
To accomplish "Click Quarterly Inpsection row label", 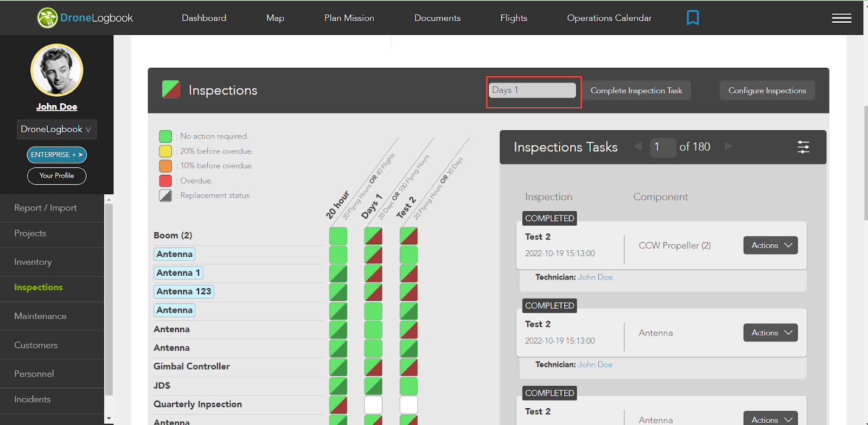I will tap(197, 404).
